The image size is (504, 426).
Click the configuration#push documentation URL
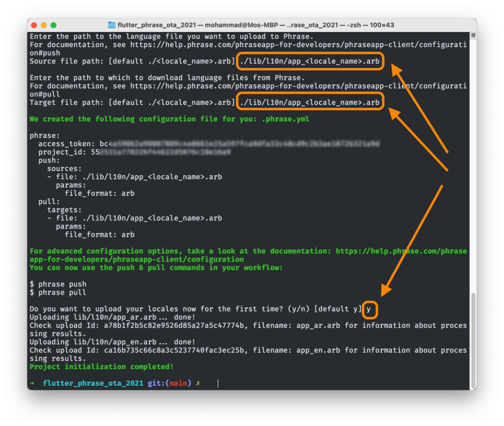(248, 49)
